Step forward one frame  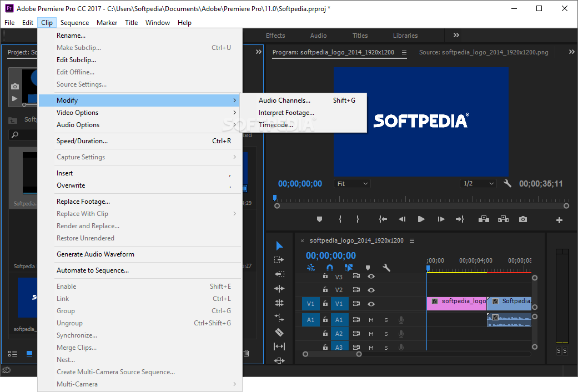coord(441,219)
